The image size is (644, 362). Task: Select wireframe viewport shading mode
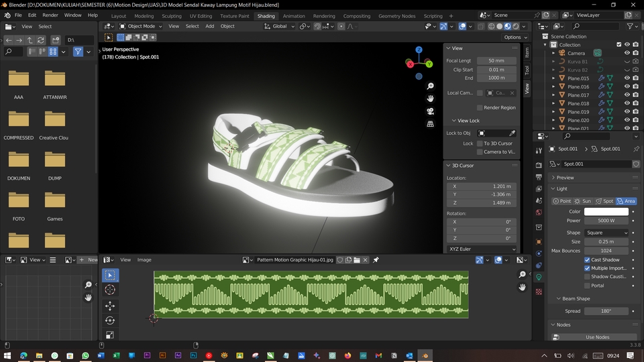tap(491, 26)
